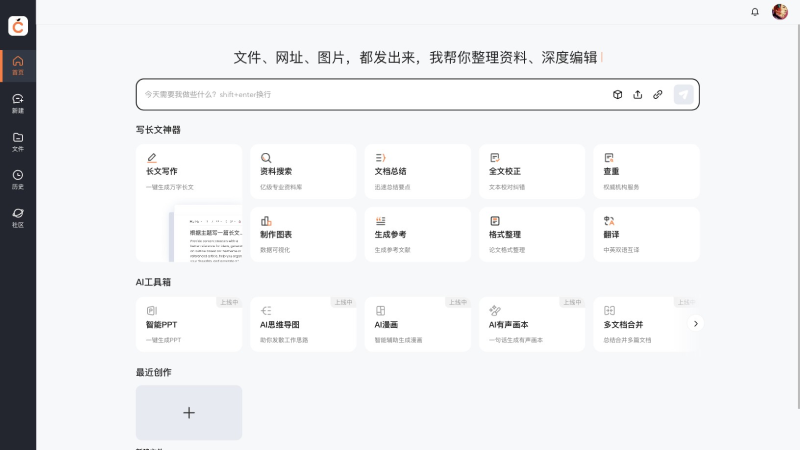
Task: Open the 长文写作 card
Action: [189, 170]
